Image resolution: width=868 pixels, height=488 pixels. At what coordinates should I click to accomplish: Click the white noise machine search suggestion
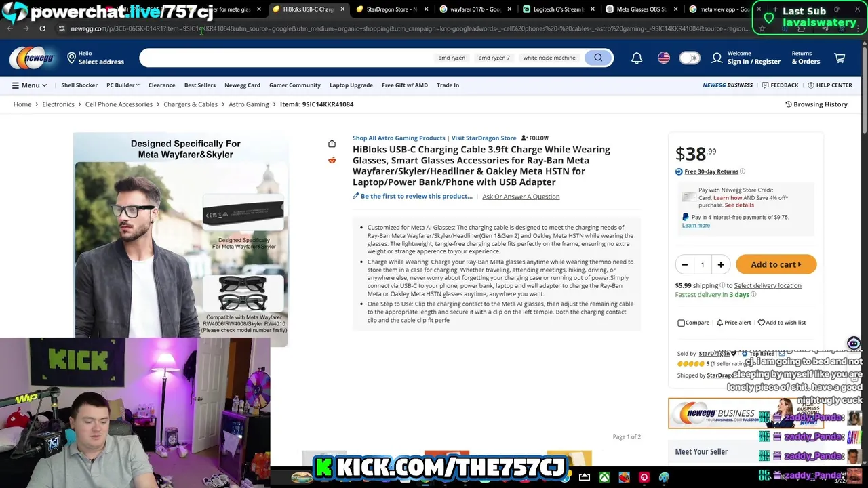549,58
